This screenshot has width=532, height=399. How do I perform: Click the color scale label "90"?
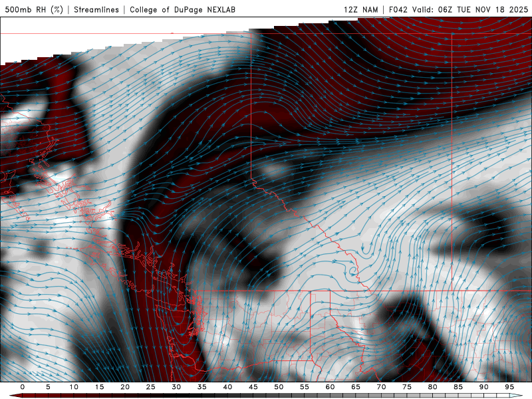[x=483, y=387]
